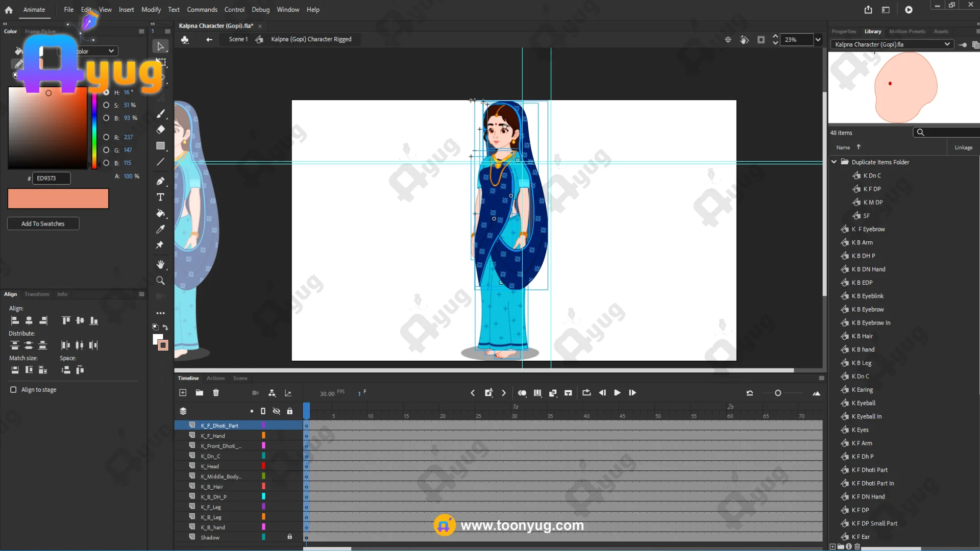Enable the Align to stage checkbox
The width and height of the screenshot is (980, 551).
point(13,390)
